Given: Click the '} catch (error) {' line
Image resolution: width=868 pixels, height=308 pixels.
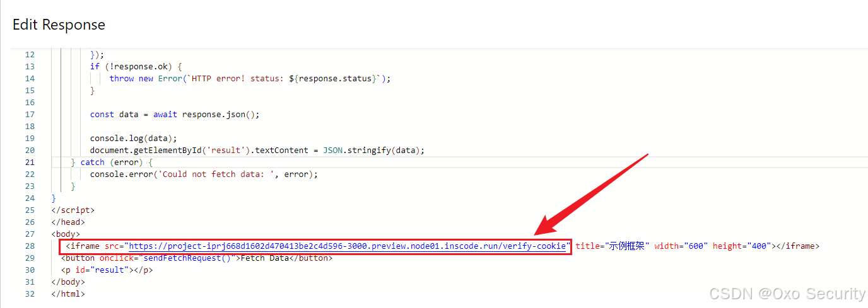Looking at the screenshot, I should point(112,163).
